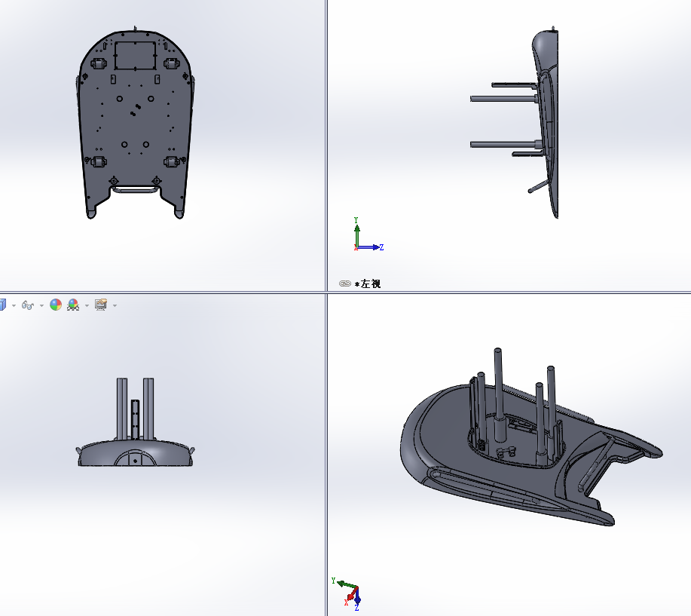This screenshot has width=691, height=616.
Task: Select the model in the isometric viewport
Action: (531, 437)
